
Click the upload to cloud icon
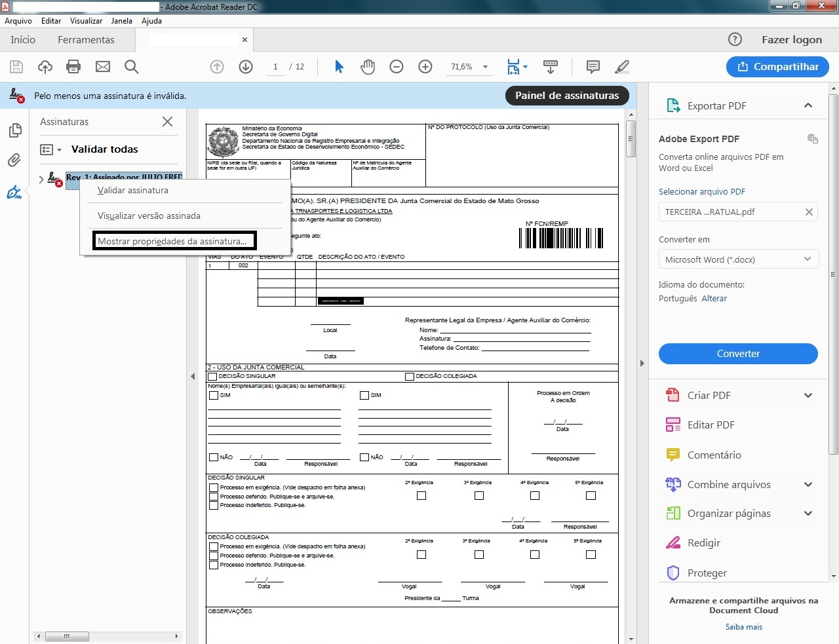[45, 67]
